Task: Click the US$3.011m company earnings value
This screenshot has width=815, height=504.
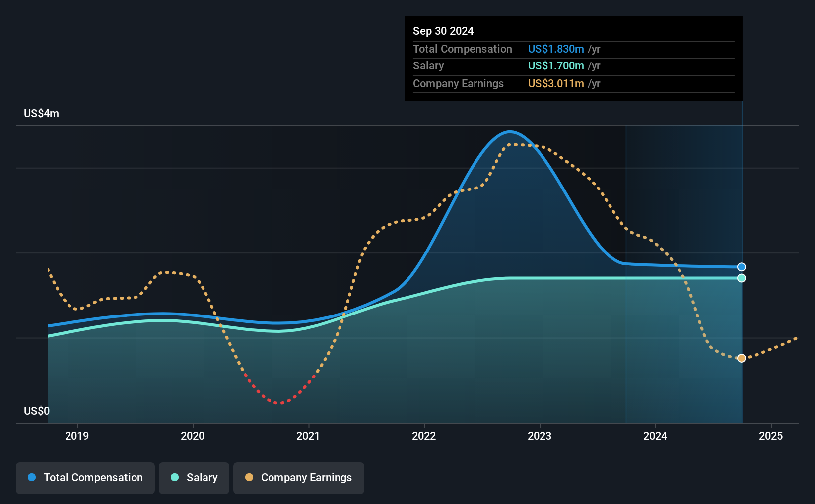Action: [556, 84]
